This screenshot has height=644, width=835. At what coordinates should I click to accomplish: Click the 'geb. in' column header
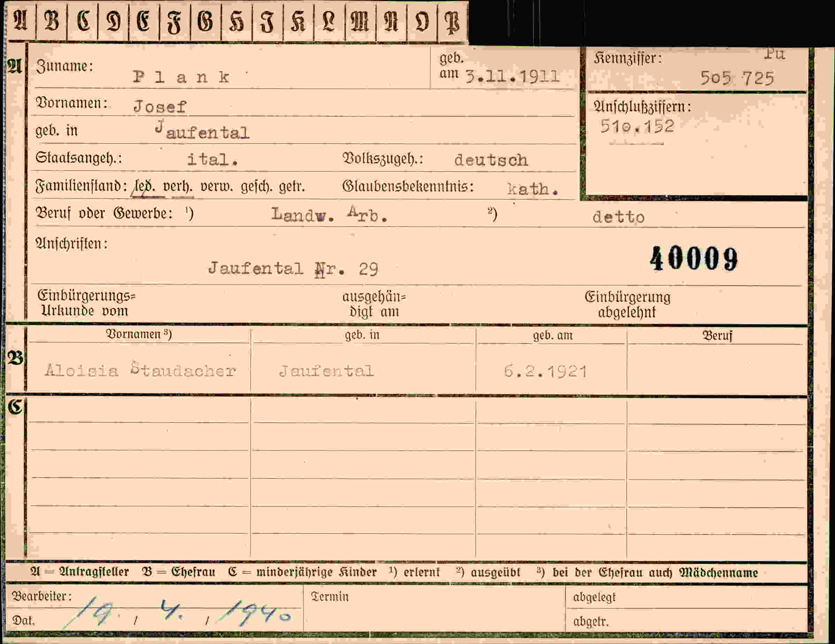pos(362,335)
